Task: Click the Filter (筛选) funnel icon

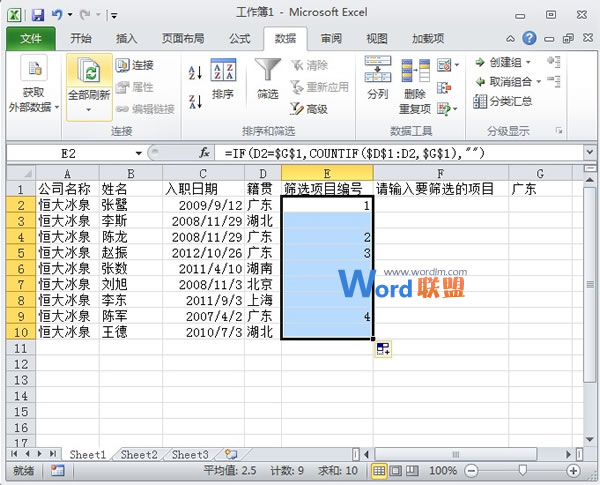Action: pos(267,71)
